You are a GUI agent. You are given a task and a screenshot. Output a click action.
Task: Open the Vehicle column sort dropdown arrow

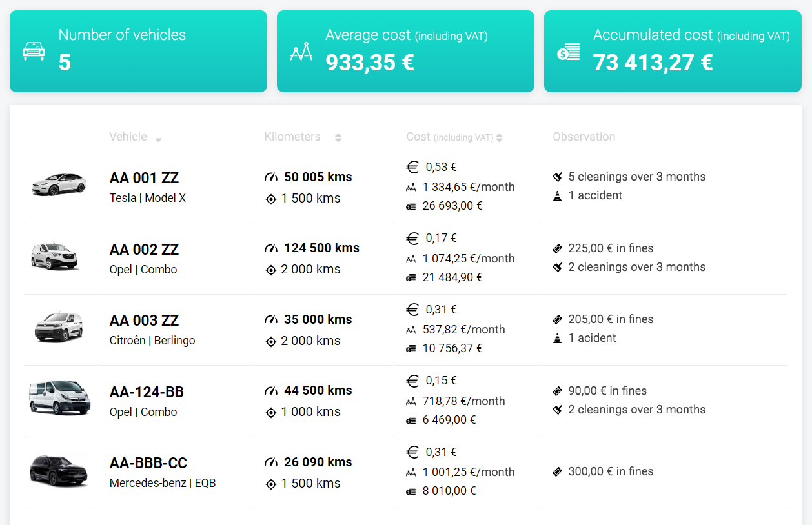click(x=158, y=139)
